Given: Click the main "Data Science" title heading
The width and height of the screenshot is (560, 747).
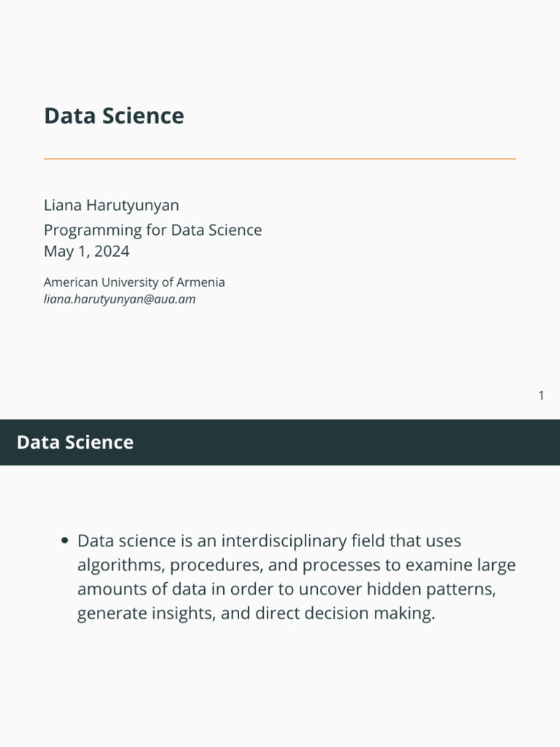Looking at the screenshot, I should click(x=114, y=116).
